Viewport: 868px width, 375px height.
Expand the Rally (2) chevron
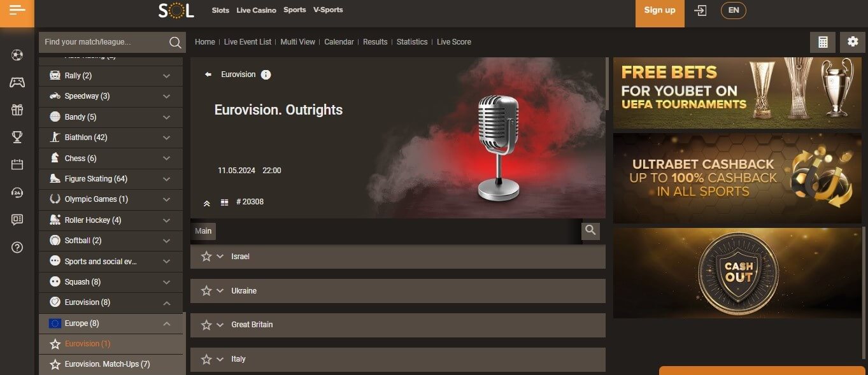166,76
